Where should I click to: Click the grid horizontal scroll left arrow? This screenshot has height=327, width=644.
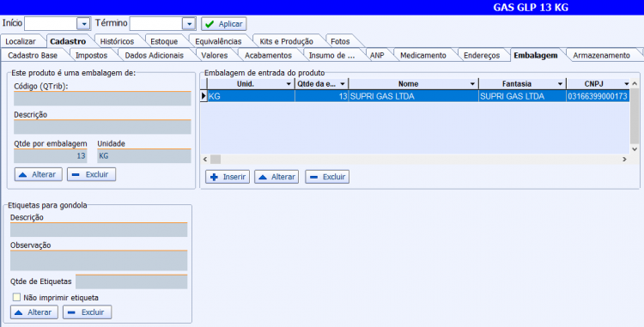tap(205, 159)
